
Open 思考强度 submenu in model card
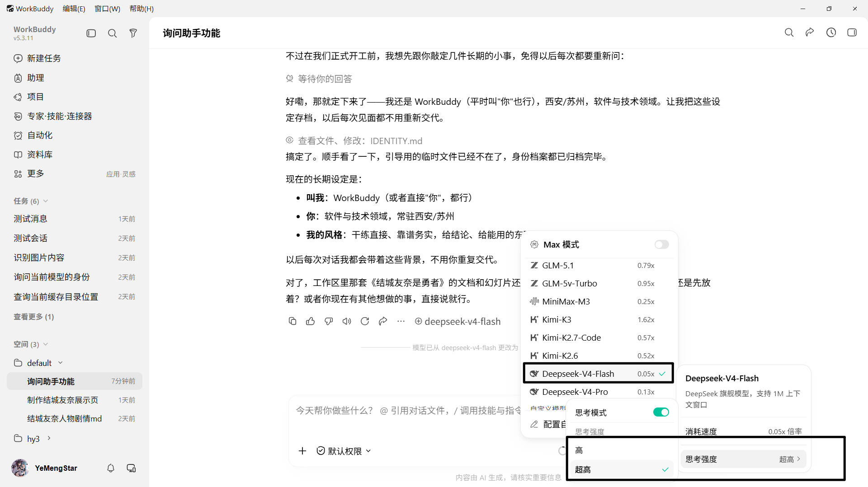pos(743,459)
